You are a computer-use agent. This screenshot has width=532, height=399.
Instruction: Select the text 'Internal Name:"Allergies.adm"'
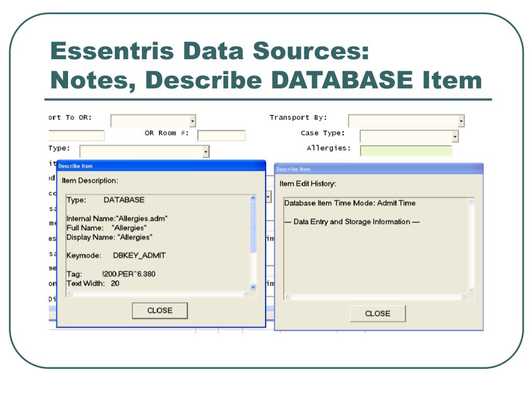coord(117,219)
